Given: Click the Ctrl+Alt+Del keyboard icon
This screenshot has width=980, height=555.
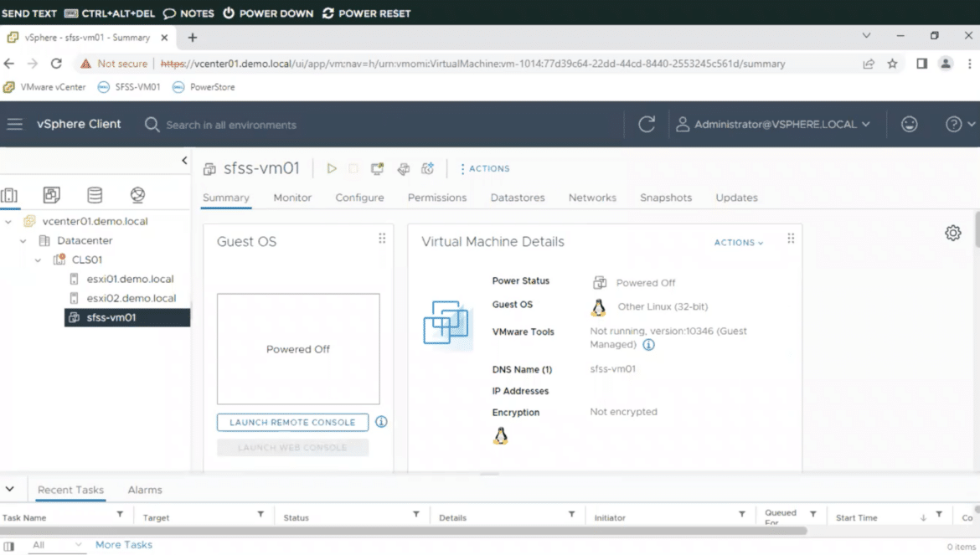Looking at the screenshot, I should [x=71, y=13].
